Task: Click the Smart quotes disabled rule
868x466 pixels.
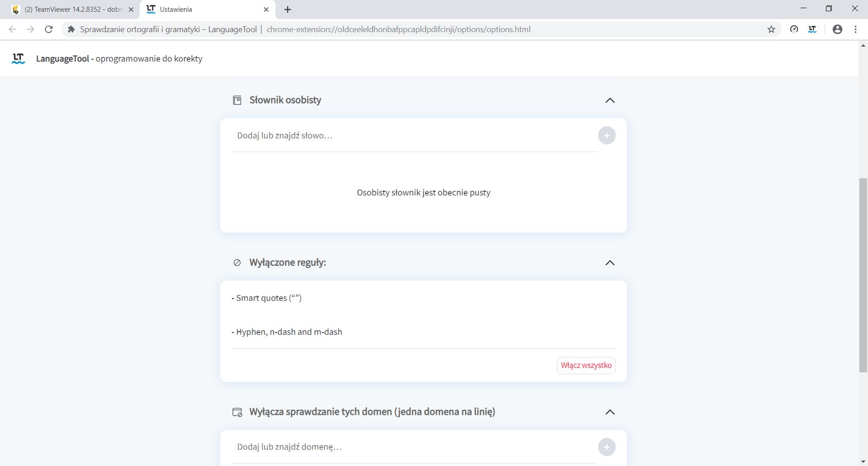Action: [x=266, y=298]
